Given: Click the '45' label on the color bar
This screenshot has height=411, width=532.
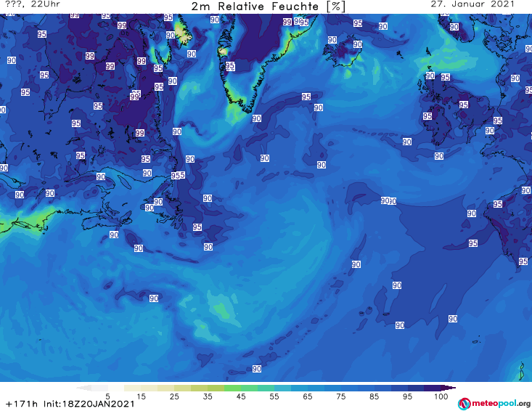Looking at the screenshot, I should tap(241, 396).
